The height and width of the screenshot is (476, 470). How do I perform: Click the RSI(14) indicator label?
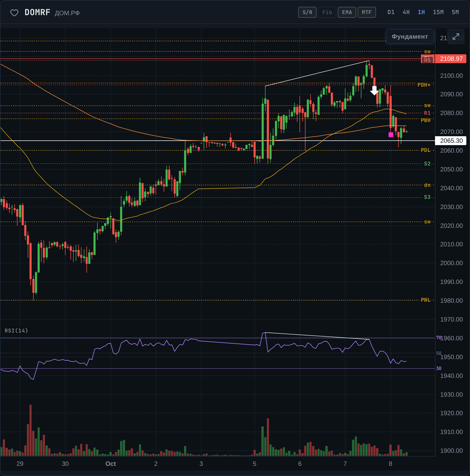coord(16,331)
